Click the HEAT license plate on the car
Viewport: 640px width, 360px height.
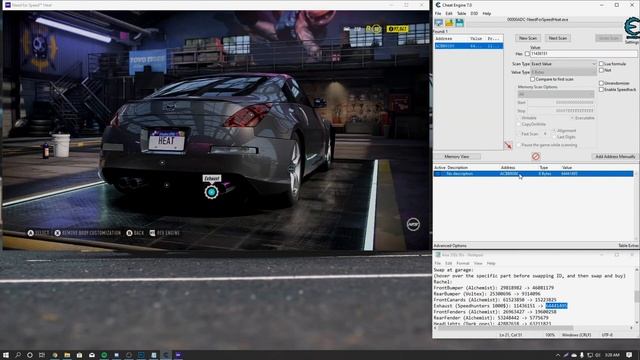(167, 140)
